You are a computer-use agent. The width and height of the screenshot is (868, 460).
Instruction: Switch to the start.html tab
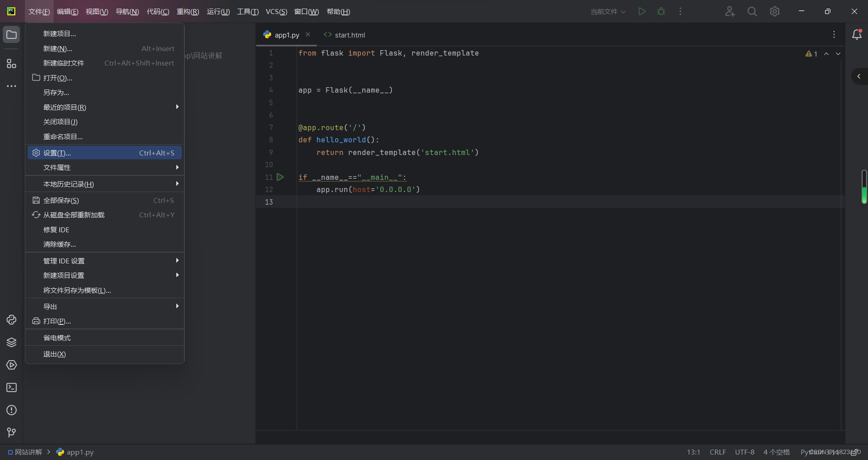point(344,35)
